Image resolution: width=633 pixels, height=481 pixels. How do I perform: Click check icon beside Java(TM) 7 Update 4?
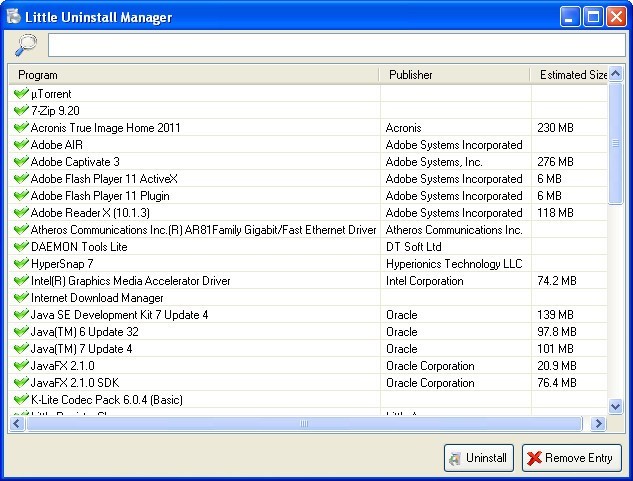(21, 349)
